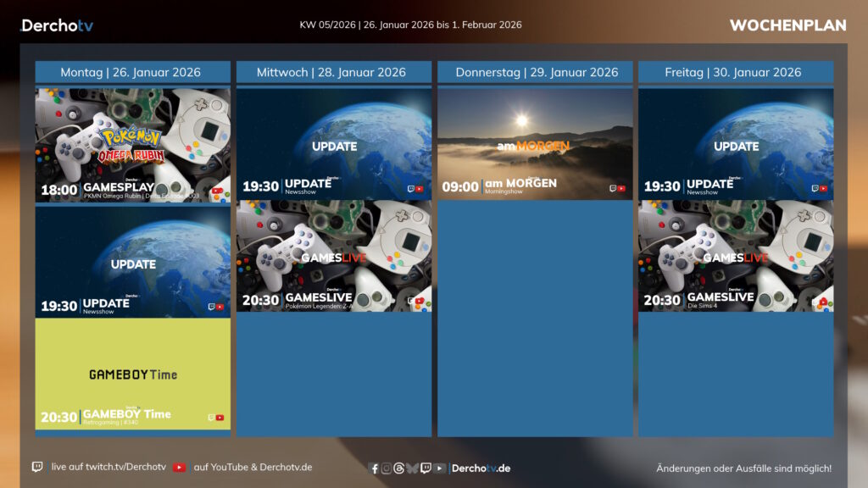Open the Bluesky butterfly icon in the footer
The image size is (868, 488).
(x=412, y=469)
